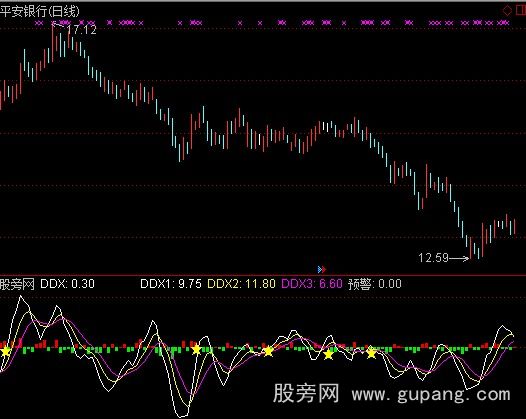Viewport: 526px width, 419px height.
Task: Click the yellow DDX2: 11.80 label
Action: coord(241,284)
